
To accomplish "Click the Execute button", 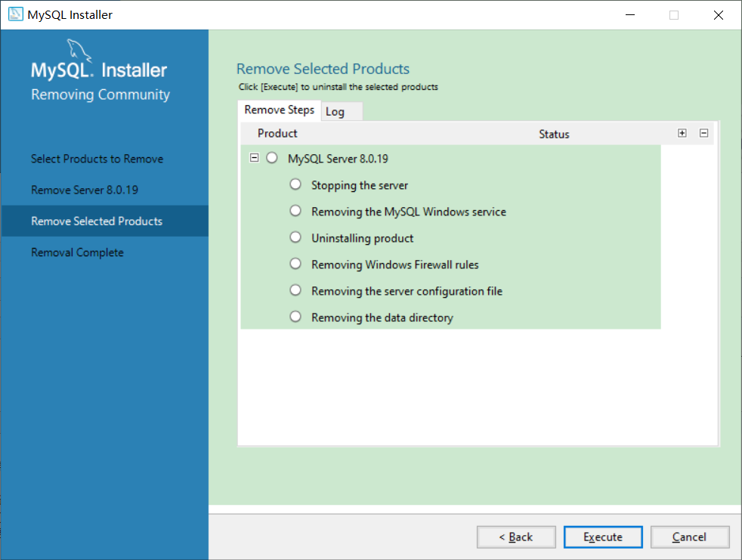I will [603, 537].
